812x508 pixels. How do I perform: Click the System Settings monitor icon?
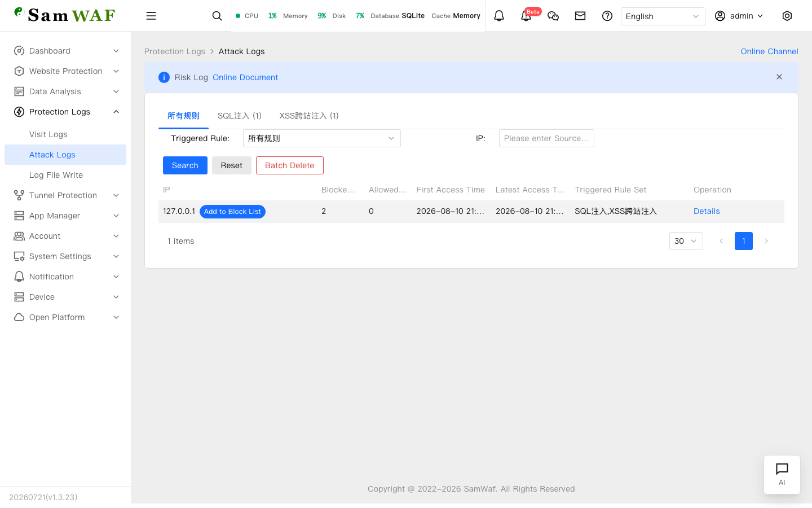click(x=19, y=256)
